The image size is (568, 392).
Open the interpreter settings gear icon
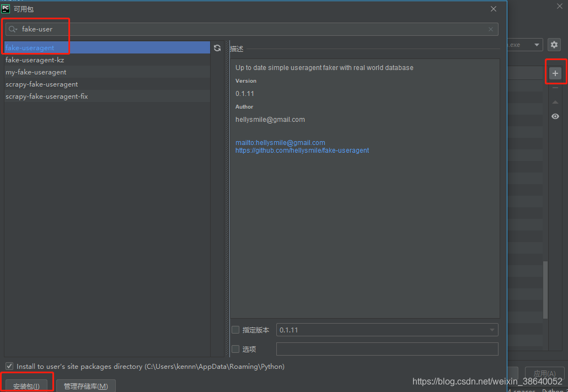[554, 45]
